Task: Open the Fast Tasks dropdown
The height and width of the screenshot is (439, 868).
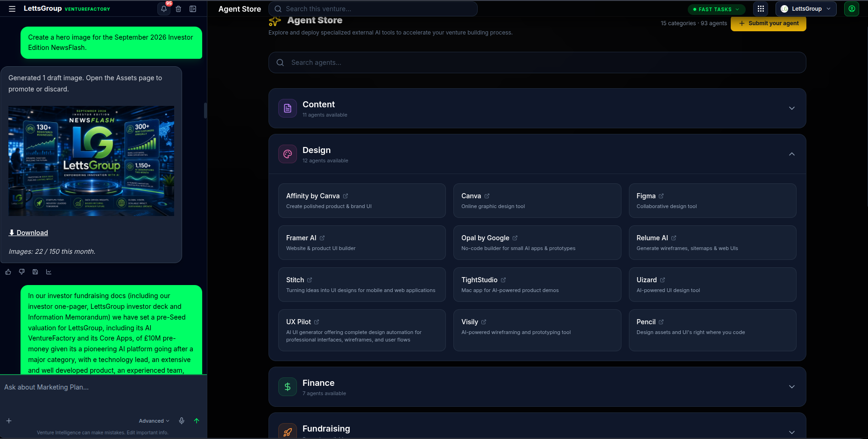Action: tap(717, 9)
